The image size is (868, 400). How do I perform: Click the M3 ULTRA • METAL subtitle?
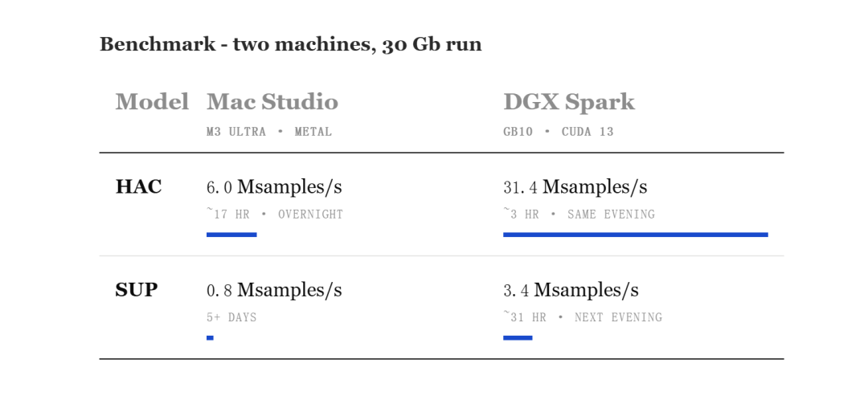tap(269, 132)
